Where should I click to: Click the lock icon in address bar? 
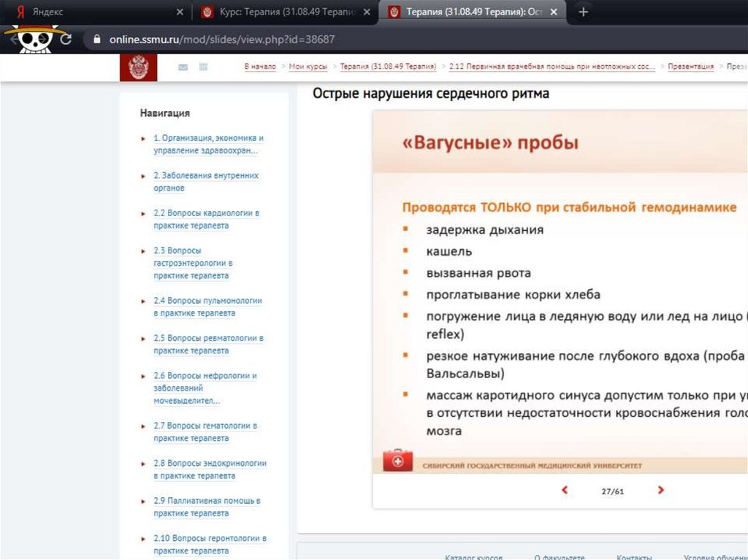(97, 39)
